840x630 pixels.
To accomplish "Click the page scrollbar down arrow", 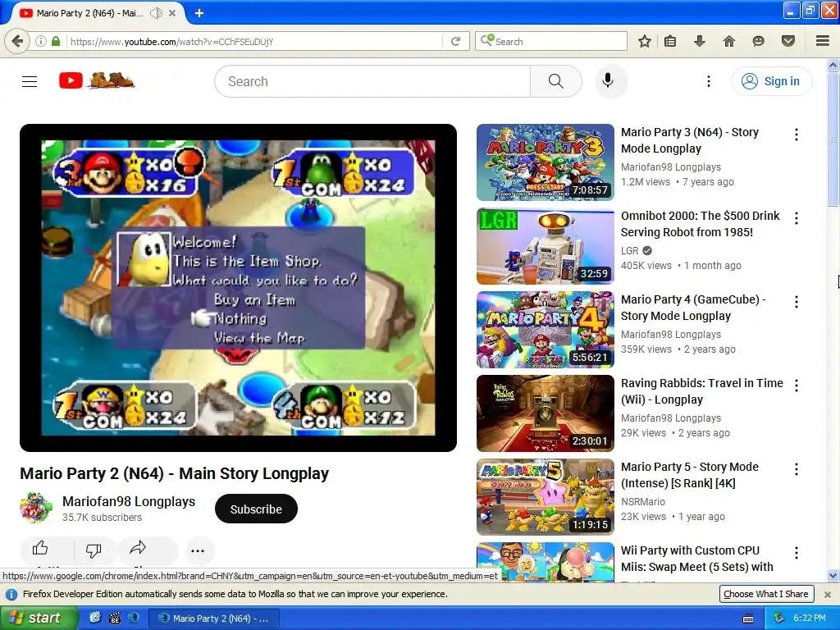I will 833,576.
